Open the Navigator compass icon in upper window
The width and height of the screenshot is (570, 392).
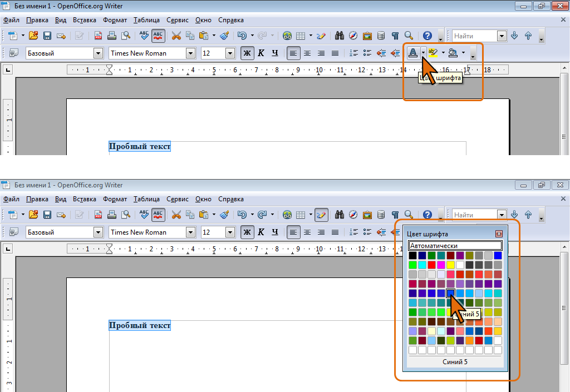[x=353, y=36]
